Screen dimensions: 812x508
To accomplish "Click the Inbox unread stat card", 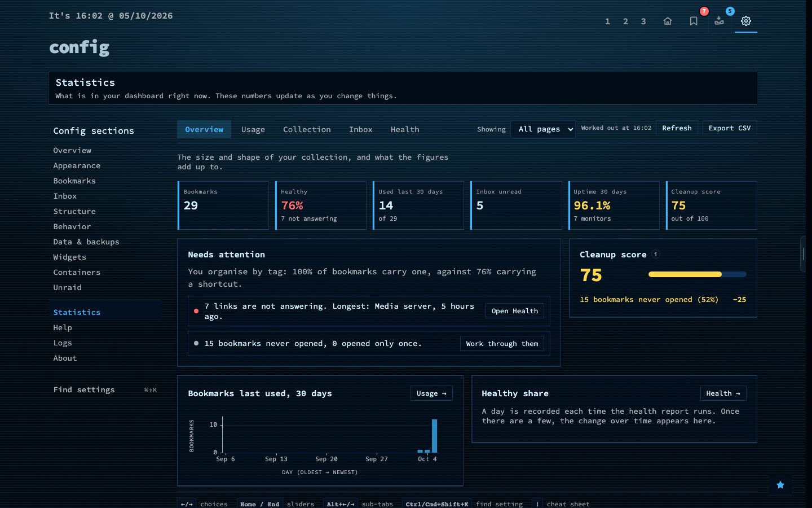I will [516, 205].
